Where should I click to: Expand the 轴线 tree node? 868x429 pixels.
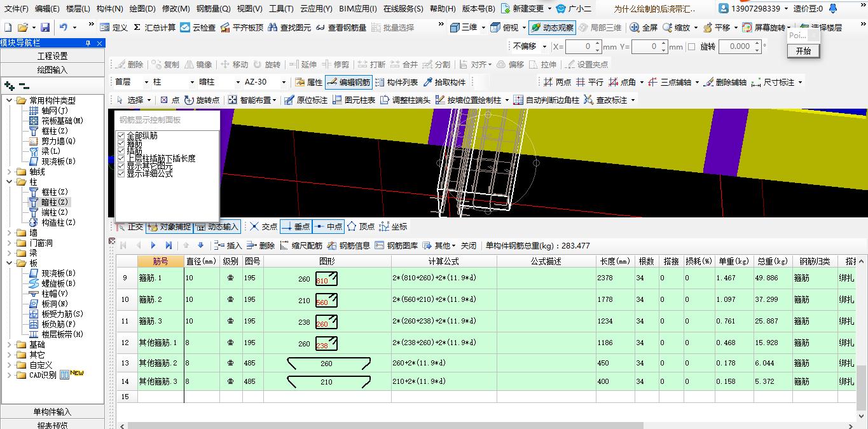8,172
